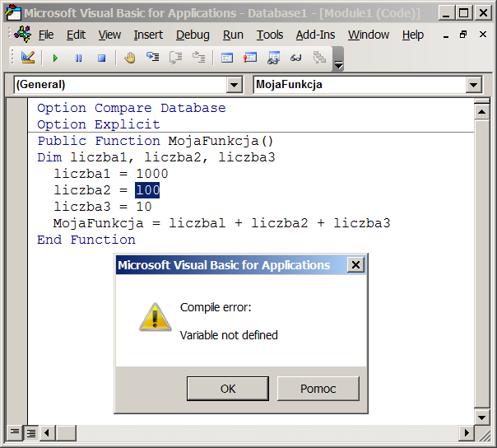Open the Run menu
The image size is (497, 448).
click(233, 35)
